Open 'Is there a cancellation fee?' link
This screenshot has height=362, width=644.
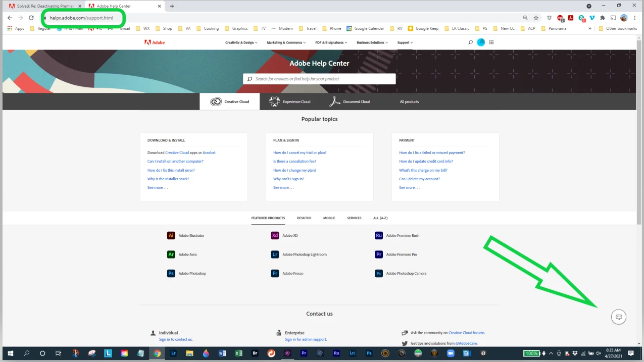click(x=294, y=162)
